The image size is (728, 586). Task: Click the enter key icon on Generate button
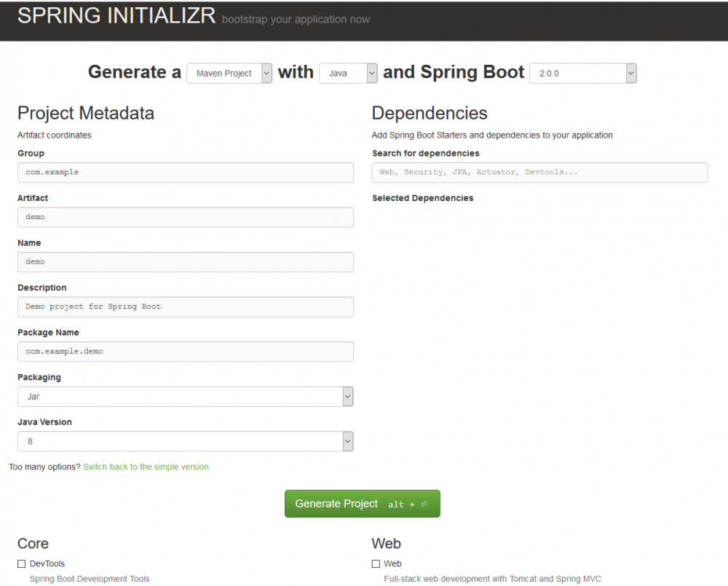(424, 504)
